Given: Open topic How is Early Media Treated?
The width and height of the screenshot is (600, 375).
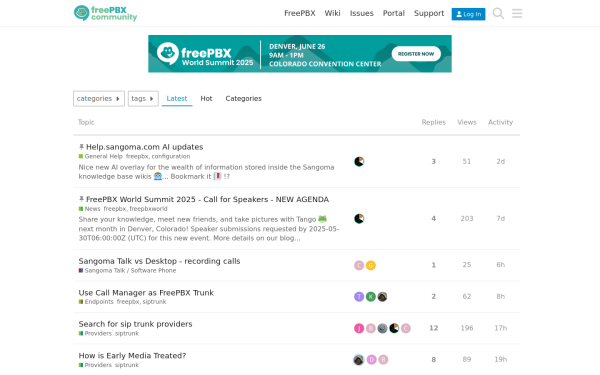Looking at the screenshot, I should 132,355.
